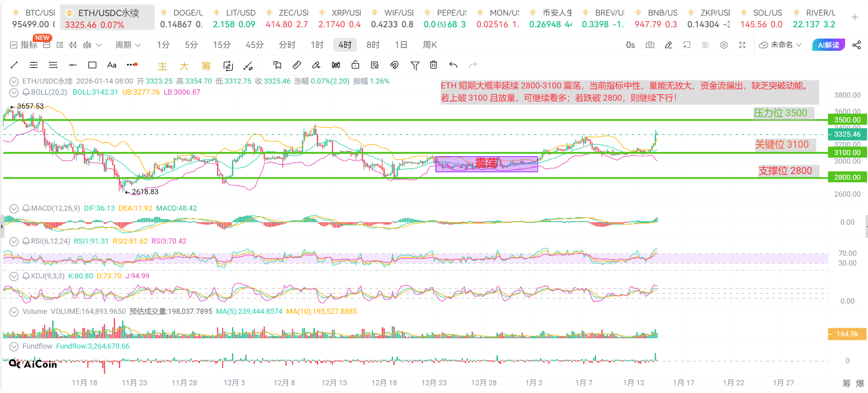The height and width of the screenshot is (393, 868).
Task: Select the rectangle drawing tool
Action: [92, 65]
